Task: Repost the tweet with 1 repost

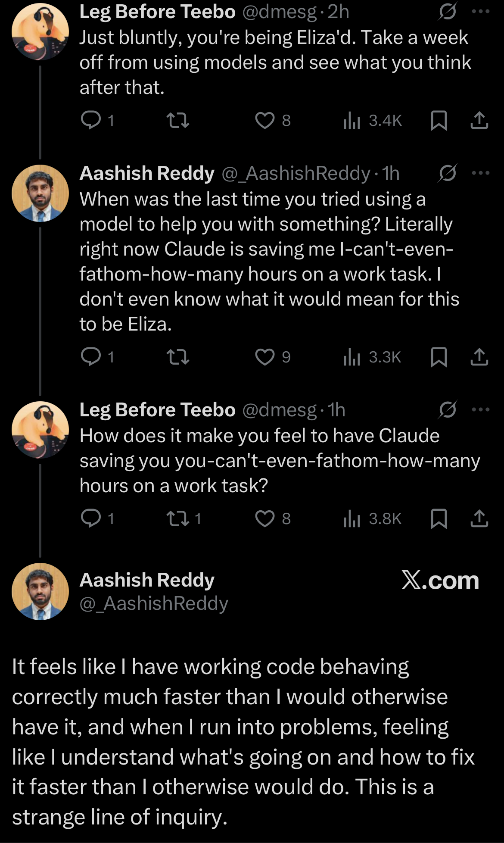Action: pos(178,518)
